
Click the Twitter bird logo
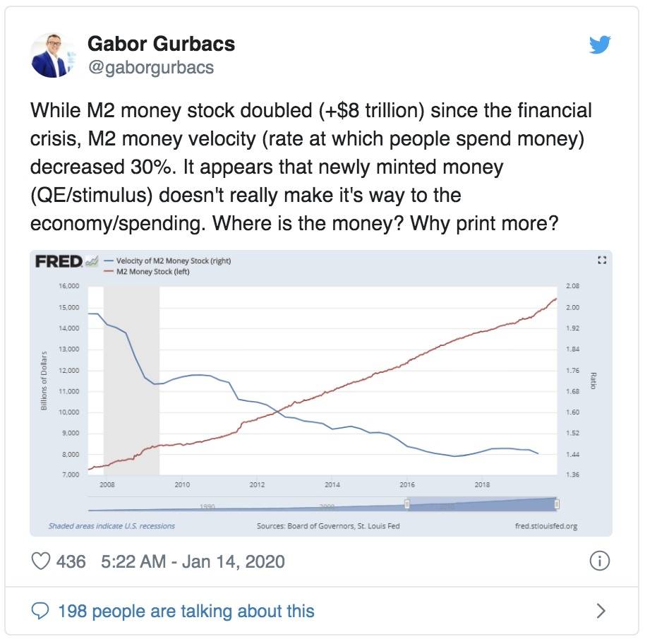pyautogui.click(x=600, y=44)
